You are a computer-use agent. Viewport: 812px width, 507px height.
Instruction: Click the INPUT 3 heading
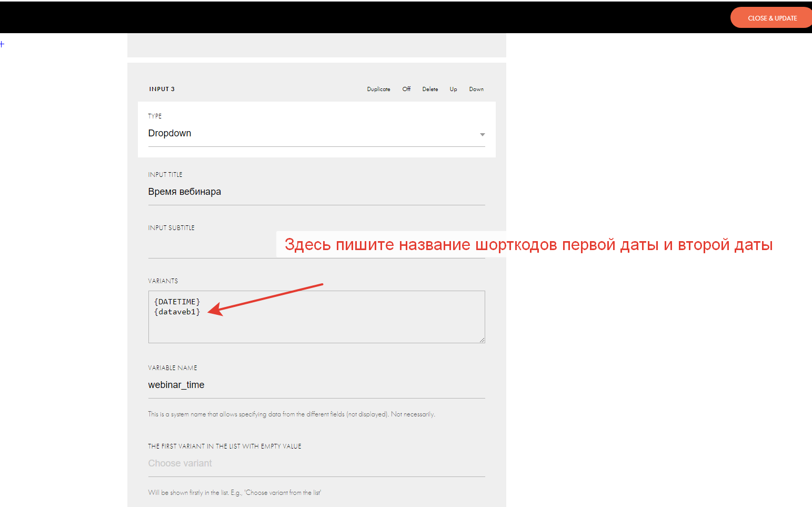point(162,89)
